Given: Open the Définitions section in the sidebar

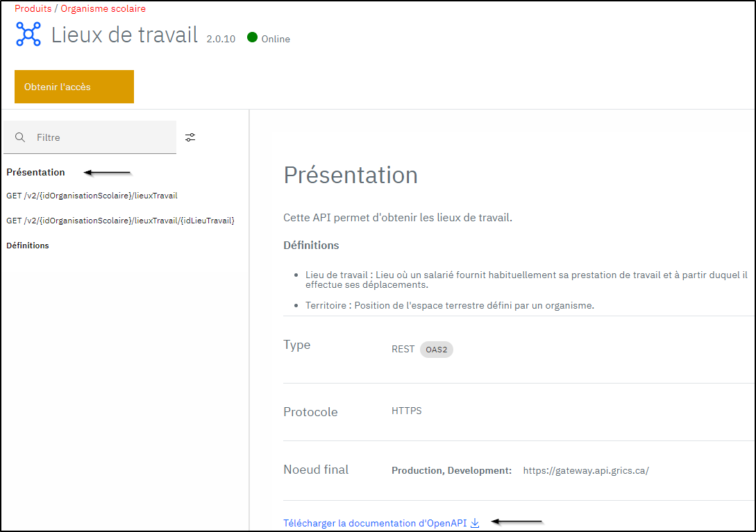Looking at the screenshot, I should coord(27,245).
